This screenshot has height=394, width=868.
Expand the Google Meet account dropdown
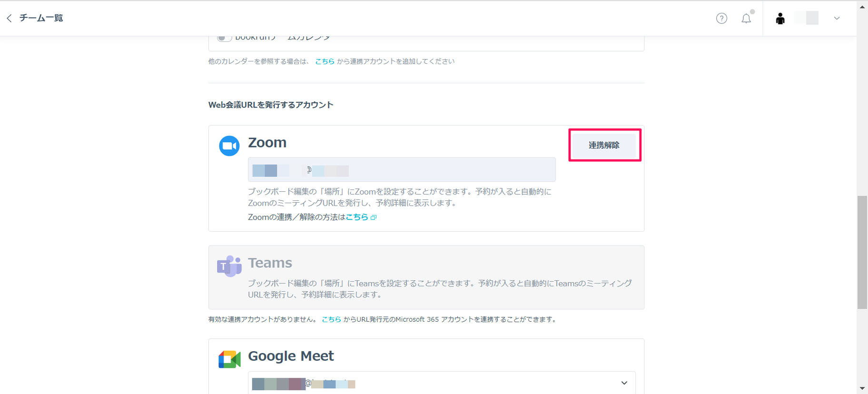click(442, 383)
